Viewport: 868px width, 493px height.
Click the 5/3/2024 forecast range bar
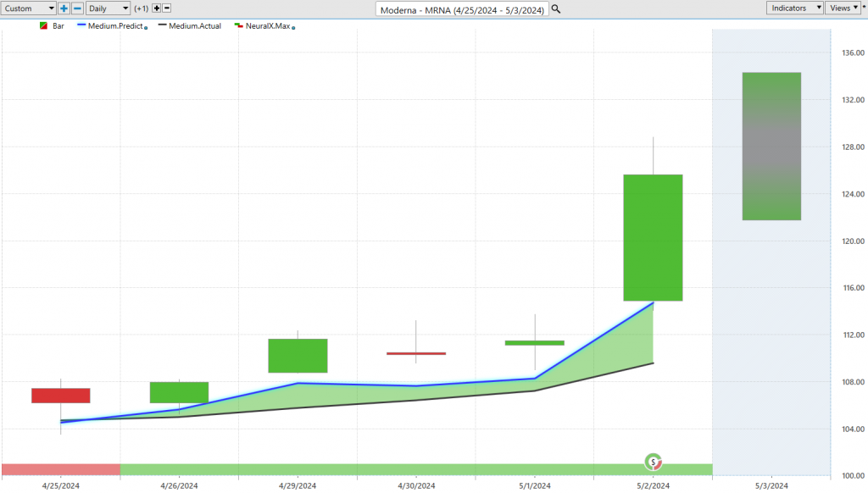771,146
